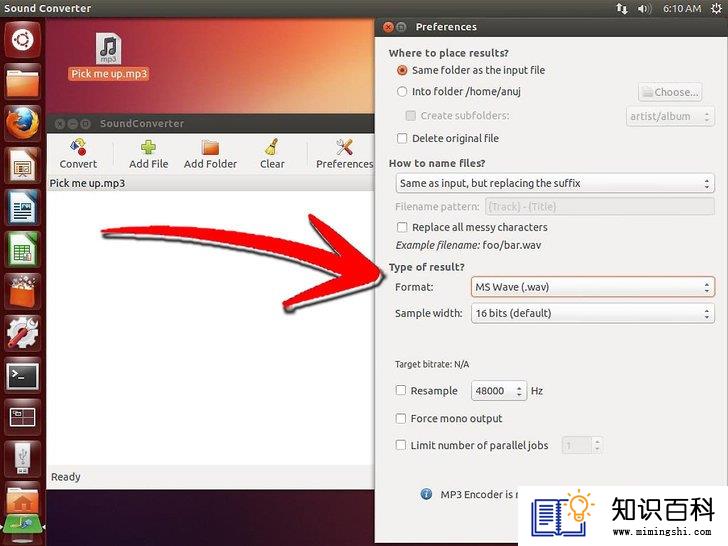Open the artist/album subfolder dropdown

670,116
